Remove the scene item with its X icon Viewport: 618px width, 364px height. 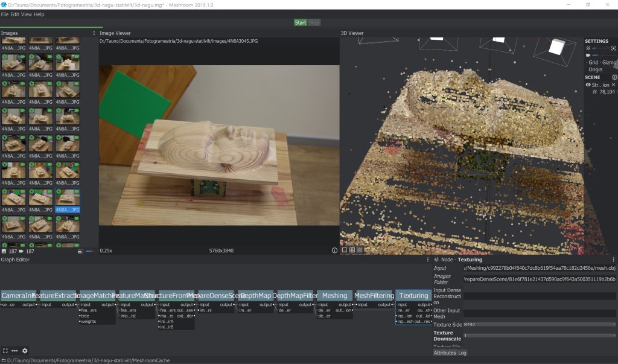(x=613, y=85)
